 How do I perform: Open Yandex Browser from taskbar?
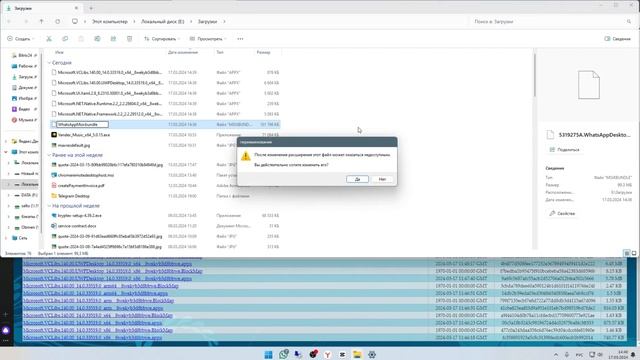pos(327,354)
